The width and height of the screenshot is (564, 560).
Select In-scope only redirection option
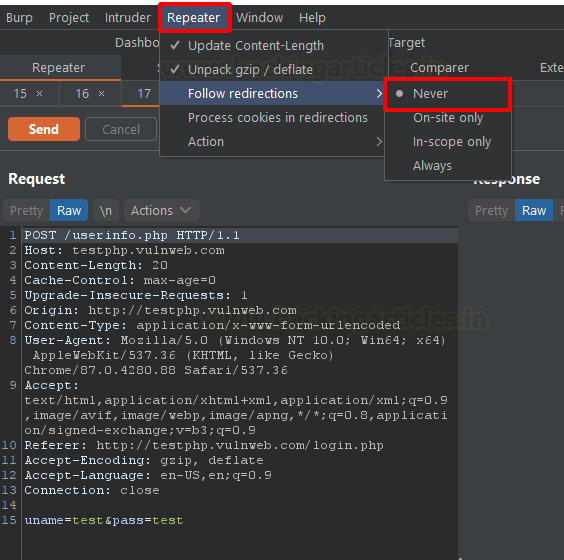(x=447, y=142)
